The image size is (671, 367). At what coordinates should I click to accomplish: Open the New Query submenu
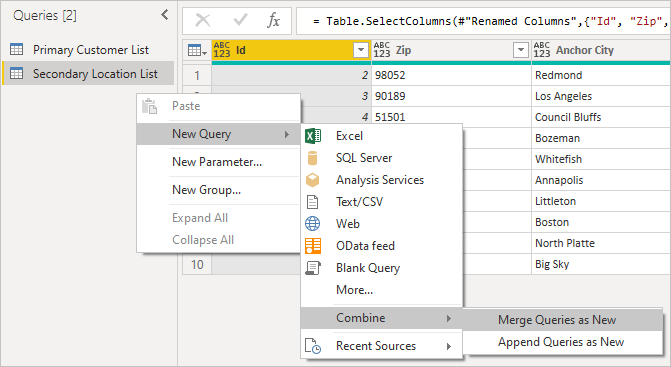coord(219,134)
